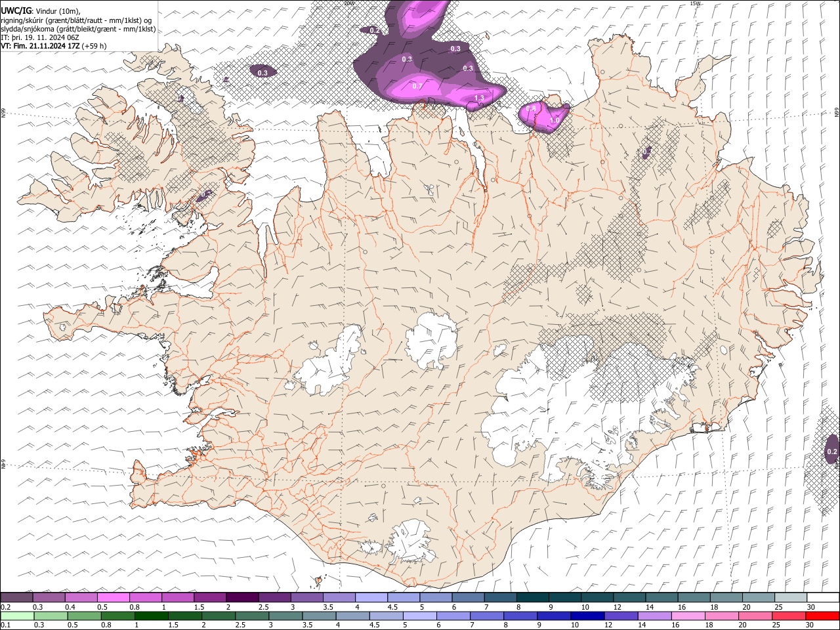Image resolution: width=840 pixels, height=630 pixels.
Task: Click the 'rigning/skúrir' description line
Action: (x=76, y=20)
